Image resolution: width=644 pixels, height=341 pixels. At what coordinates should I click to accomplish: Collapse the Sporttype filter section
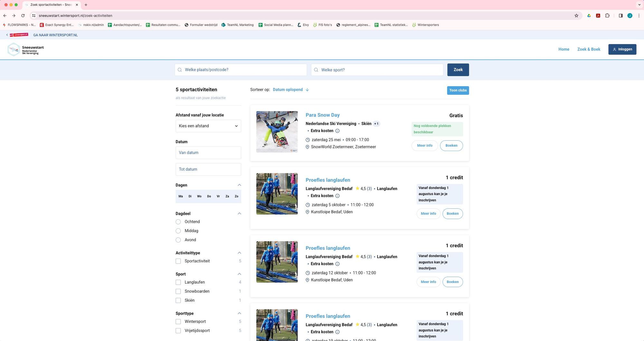click(239, 313)
